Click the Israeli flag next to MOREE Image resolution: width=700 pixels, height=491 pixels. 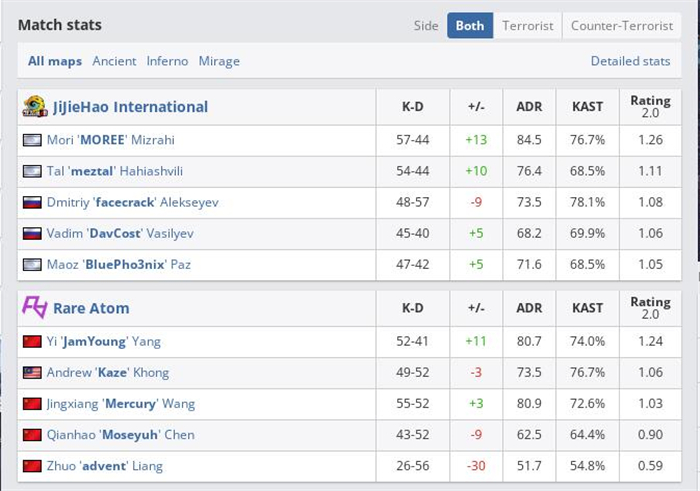click(32, 140)
